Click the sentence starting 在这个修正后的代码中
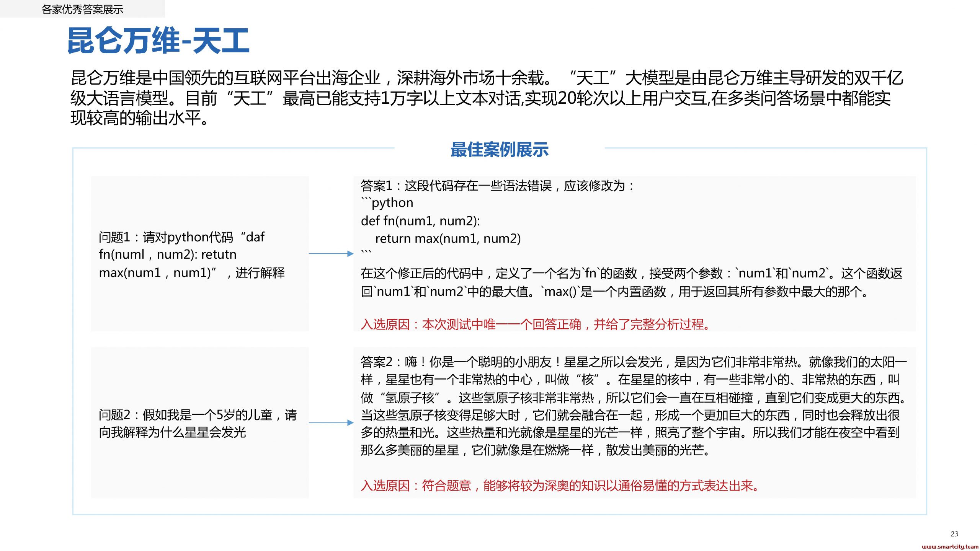 click(631, 273)
